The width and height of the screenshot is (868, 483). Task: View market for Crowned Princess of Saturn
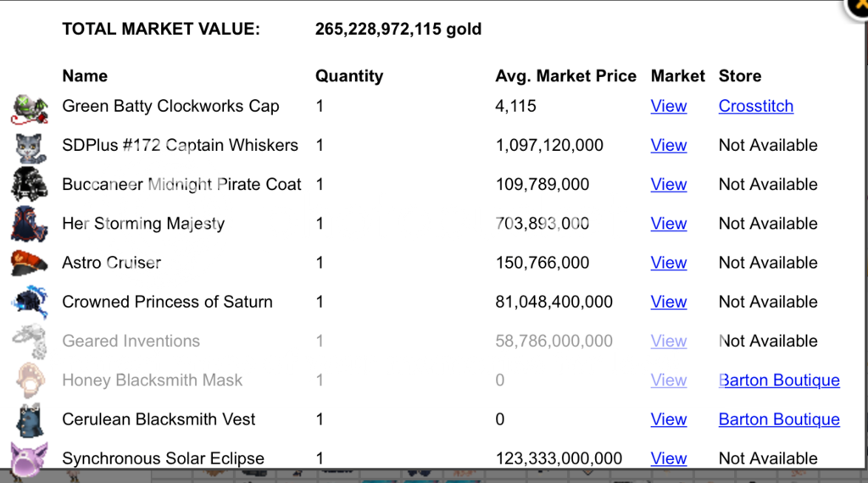(x=669, y=302)
